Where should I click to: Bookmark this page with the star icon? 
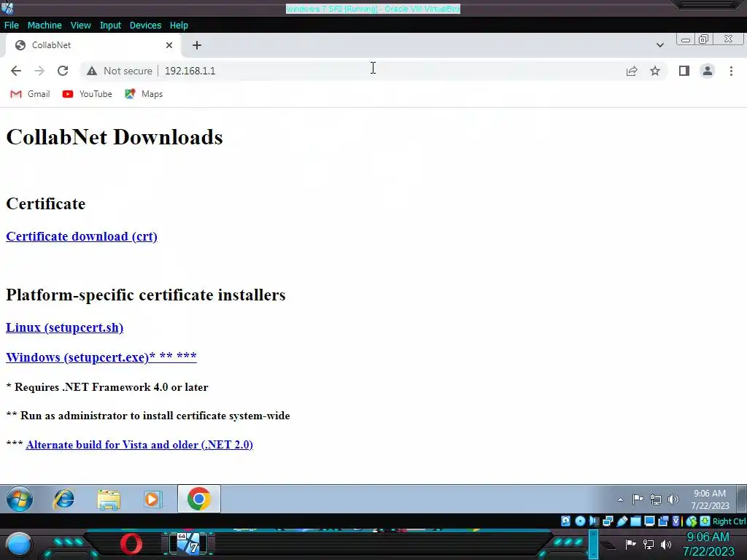click(655, 71)
